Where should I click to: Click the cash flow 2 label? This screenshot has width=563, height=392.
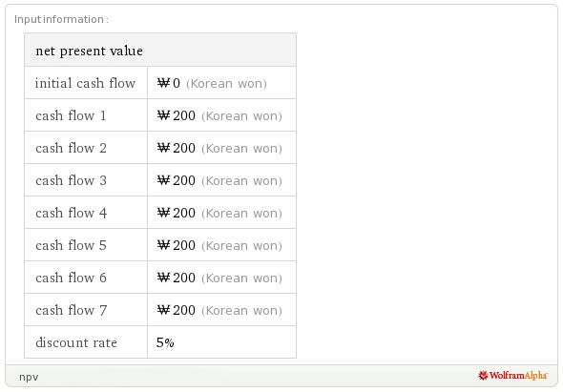tap(71, 148)
